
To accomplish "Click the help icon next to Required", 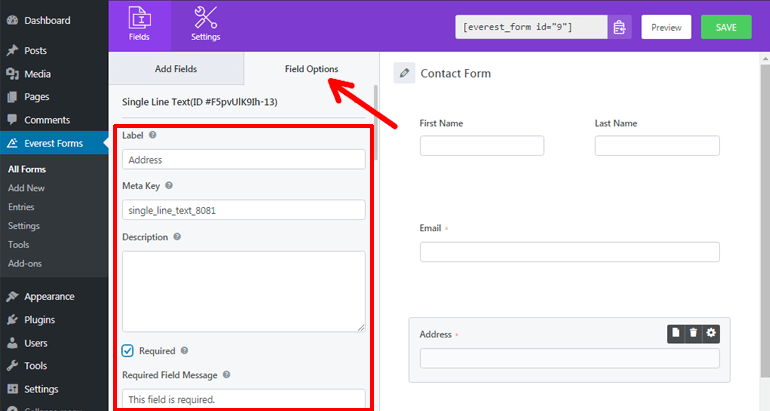I will tap(185, 351).
